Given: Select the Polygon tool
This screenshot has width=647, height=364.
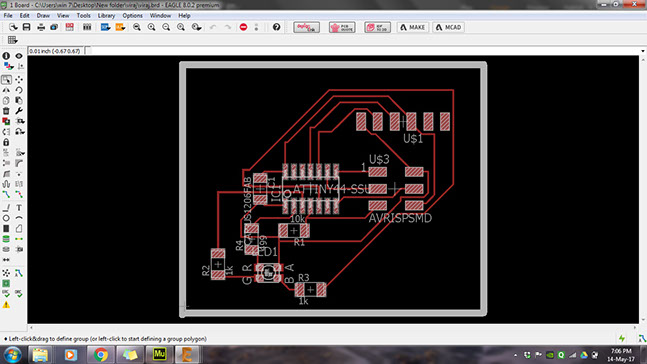Looking at the screenshot, I should click(19, 229).
